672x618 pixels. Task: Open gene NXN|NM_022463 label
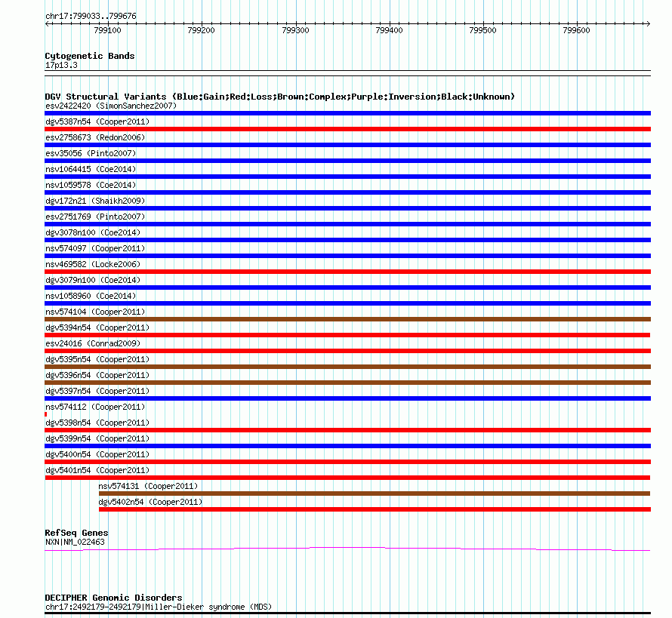pos(75,543)
